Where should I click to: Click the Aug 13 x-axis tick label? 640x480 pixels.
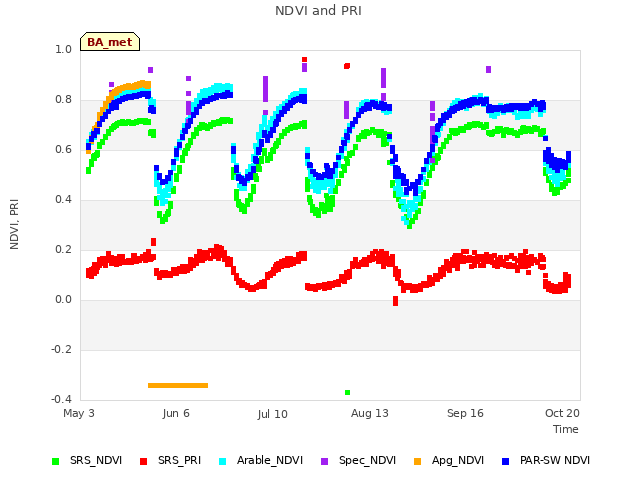click(370, 413)
